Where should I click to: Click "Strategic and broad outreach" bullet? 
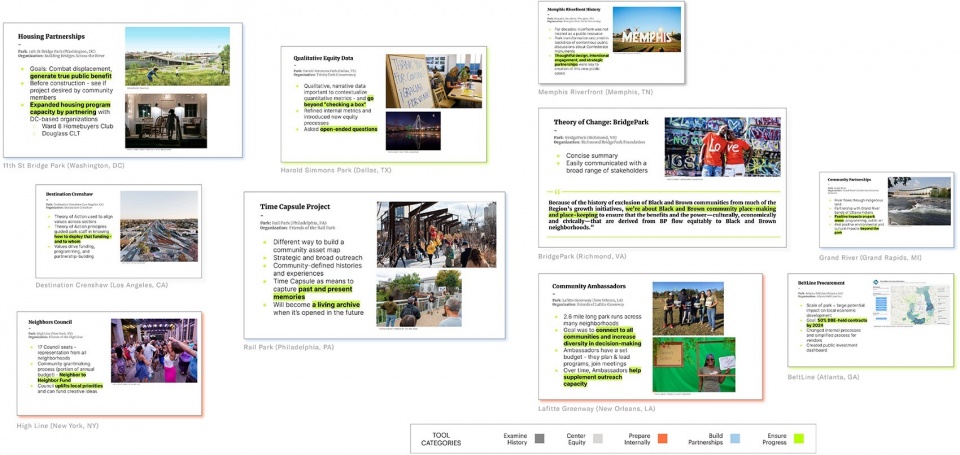pyautogui.click(x=318, y=258)
